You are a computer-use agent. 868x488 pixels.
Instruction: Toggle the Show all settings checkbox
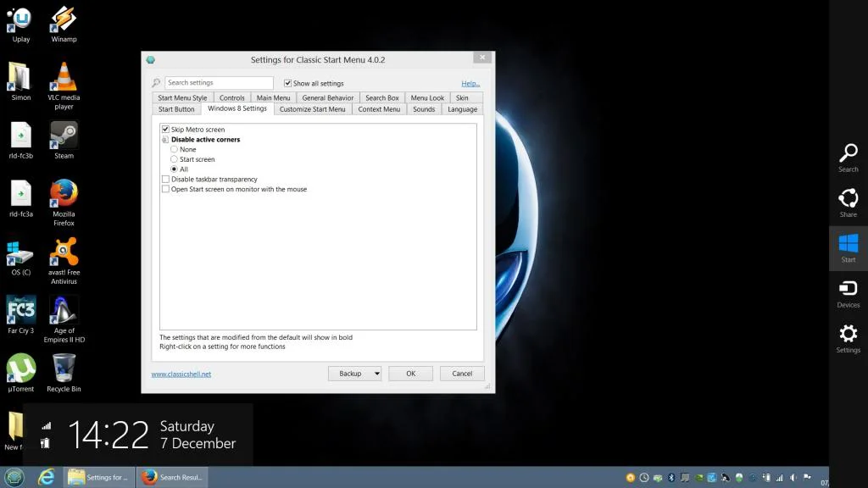[287, 83]
